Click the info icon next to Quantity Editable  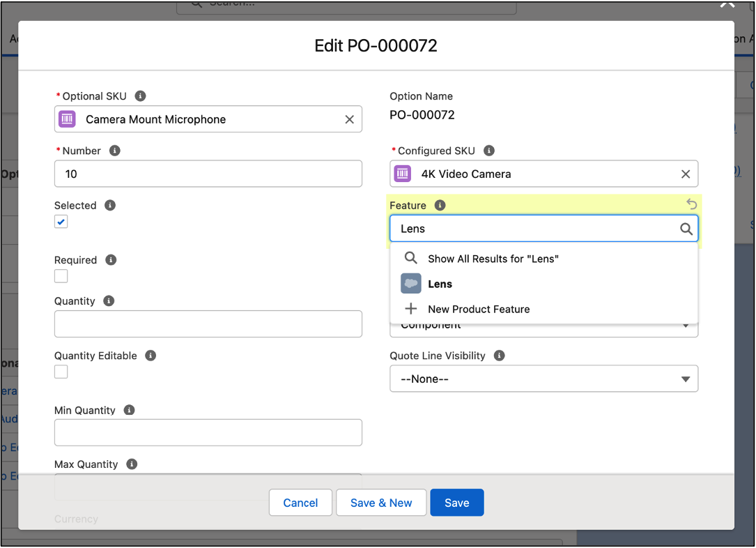coord(151,355)
